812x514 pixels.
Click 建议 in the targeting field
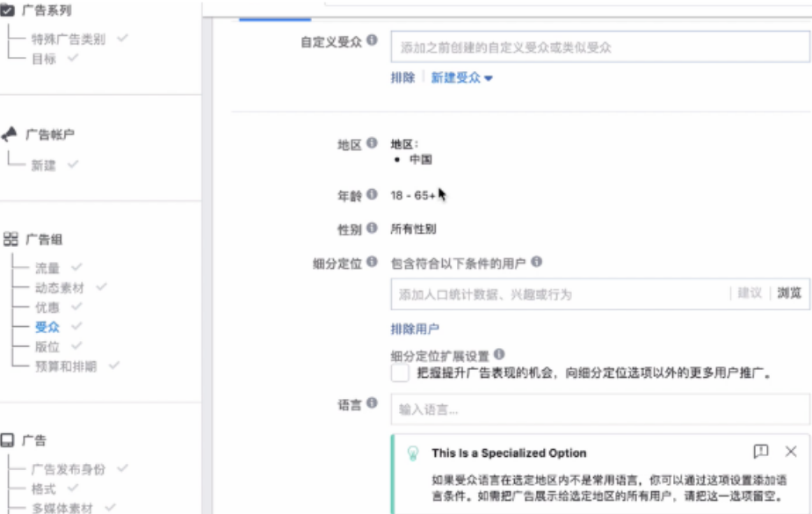750,293
